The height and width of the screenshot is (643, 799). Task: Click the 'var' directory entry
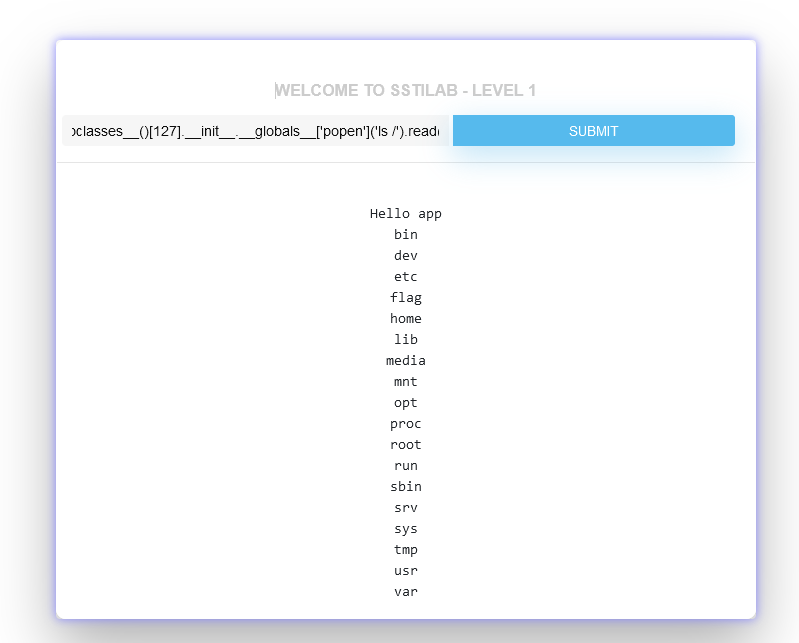click(406, 592)
